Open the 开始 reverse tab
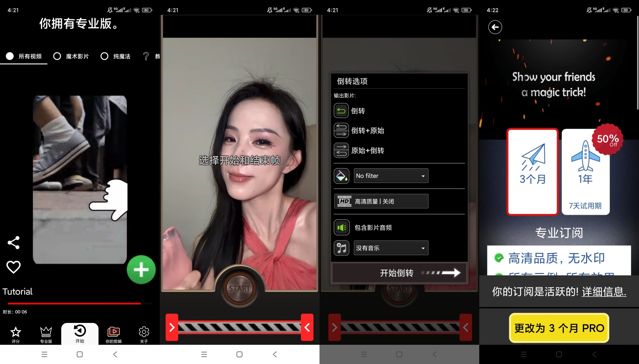The image size is (639, 364). tap(80, 334)
